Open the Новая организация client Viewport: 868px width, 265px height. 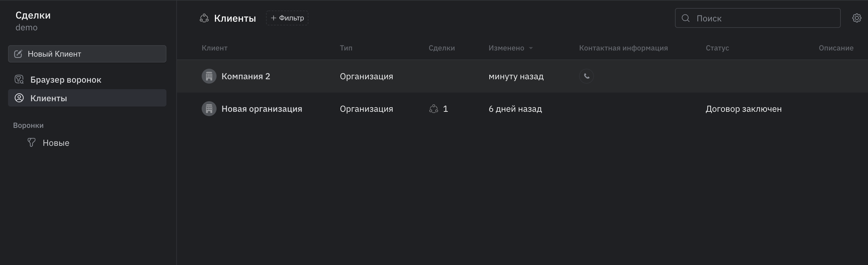[261, 109]
